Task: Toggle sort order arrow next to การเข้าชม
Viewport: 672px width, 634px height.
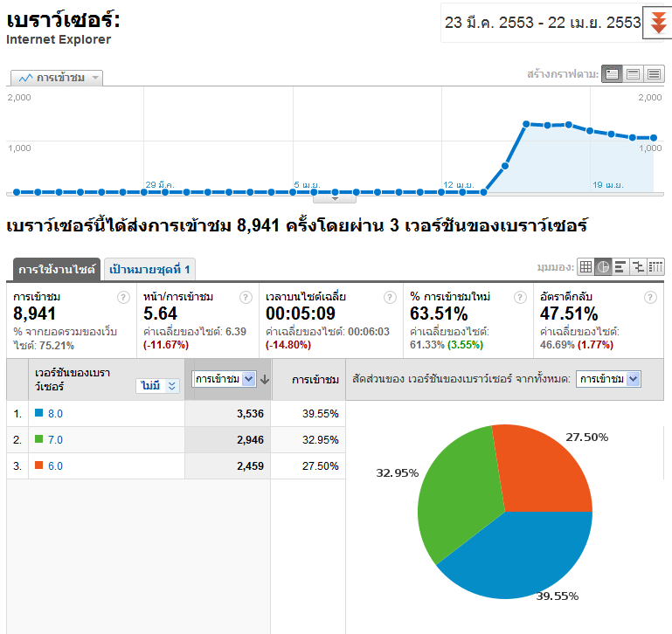Action: coord(265,380)
